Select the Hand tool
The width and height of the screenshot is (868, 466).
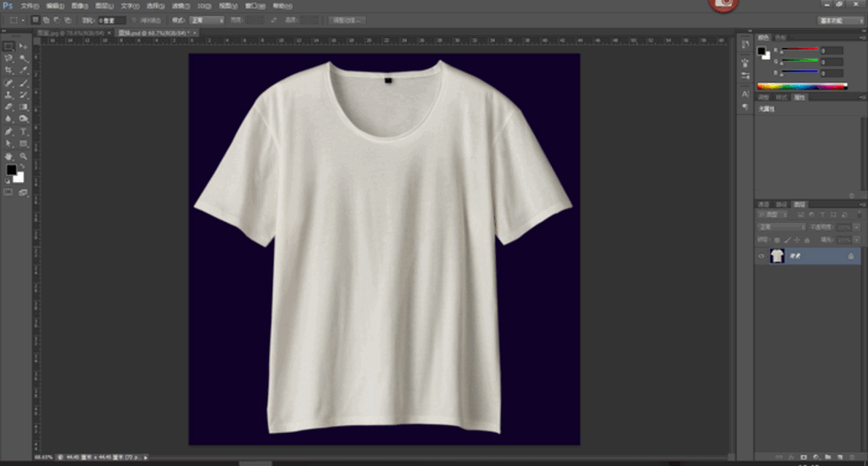(9, 157)
